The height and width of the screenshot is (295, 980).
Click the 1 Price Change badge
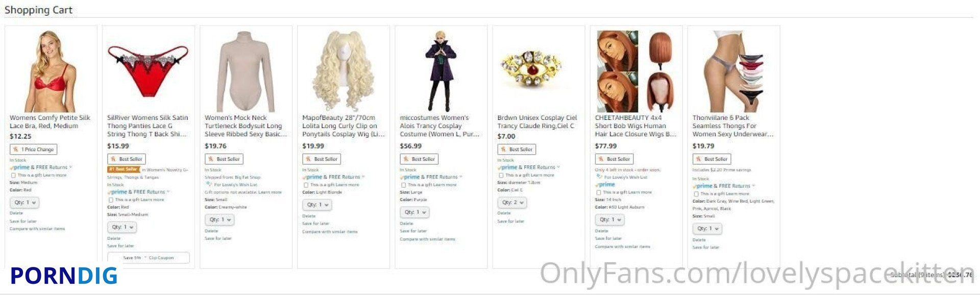pos(33,150)
